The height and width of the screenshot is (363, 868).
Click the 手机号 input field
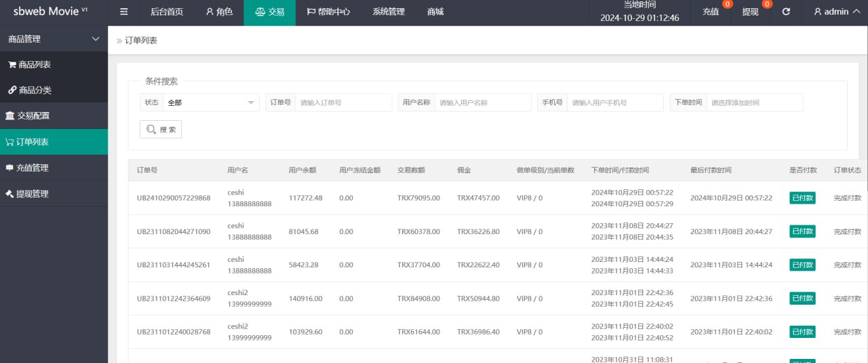click(614, 102)
